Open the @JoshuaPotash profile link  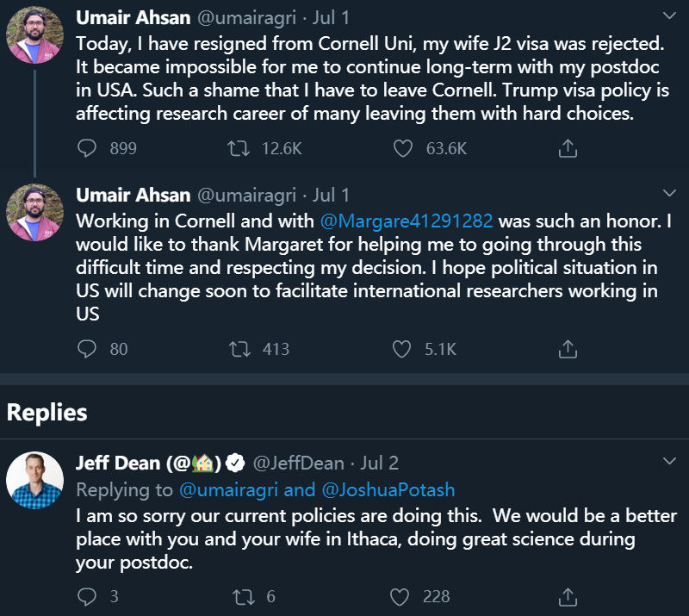(x=388, y=490)
